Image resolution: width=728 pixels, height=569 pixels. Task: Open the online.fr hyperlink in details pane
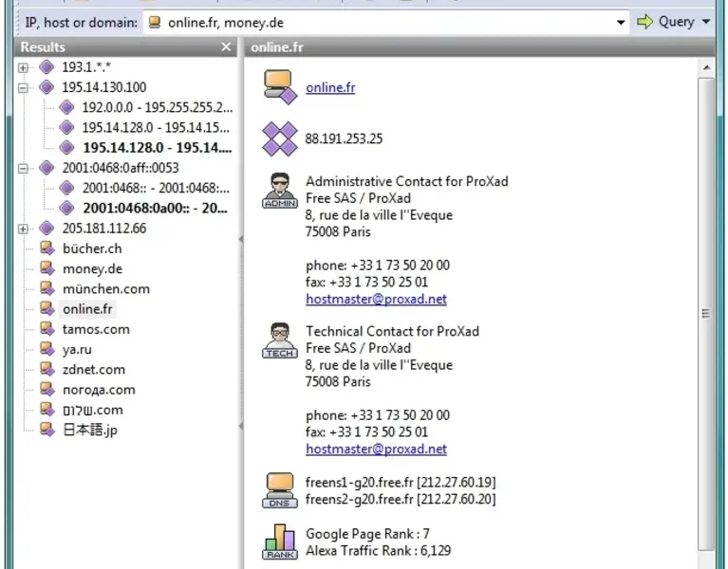[330, 87]
